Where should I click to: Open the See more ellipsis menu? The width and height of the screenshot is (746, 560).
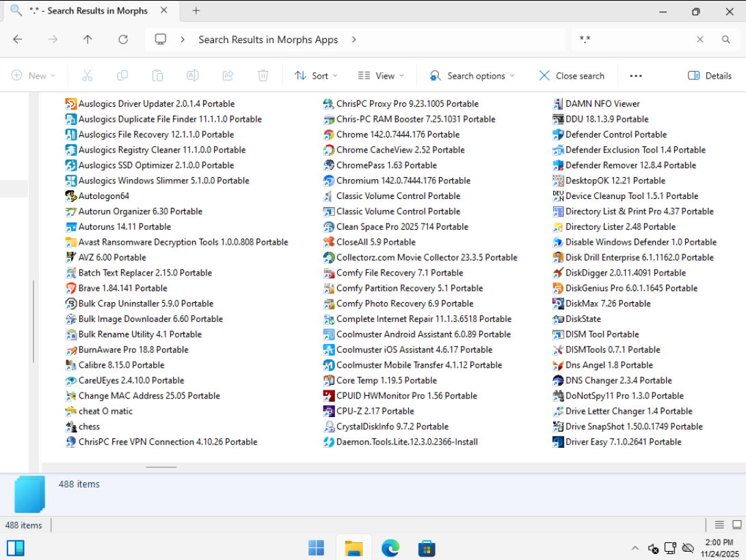[636, 76]
